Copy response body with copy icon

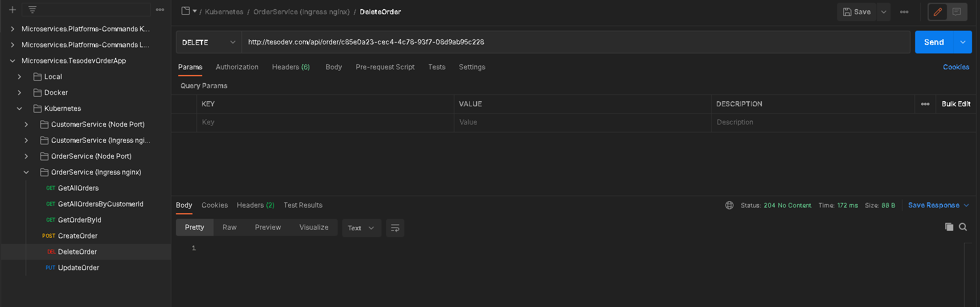tap(949, 227)
